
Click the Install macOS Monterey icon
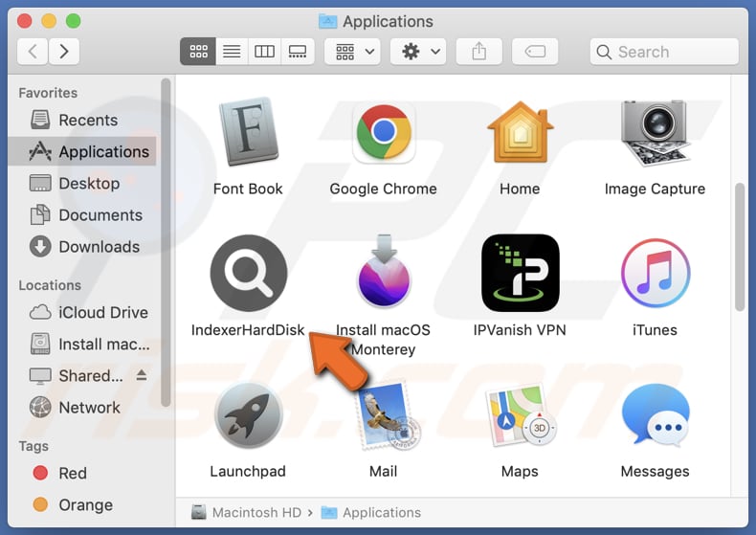coord(384,272)
